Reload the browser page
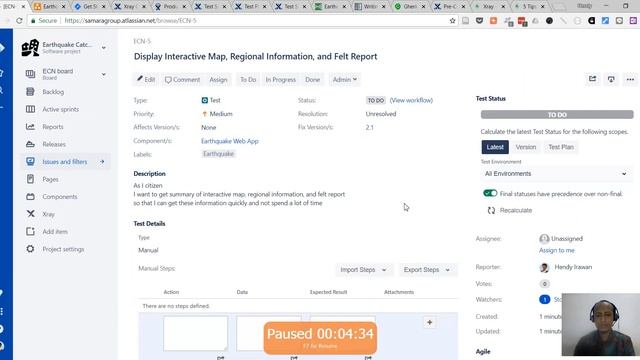640x360 pixels. click(19, 20)
